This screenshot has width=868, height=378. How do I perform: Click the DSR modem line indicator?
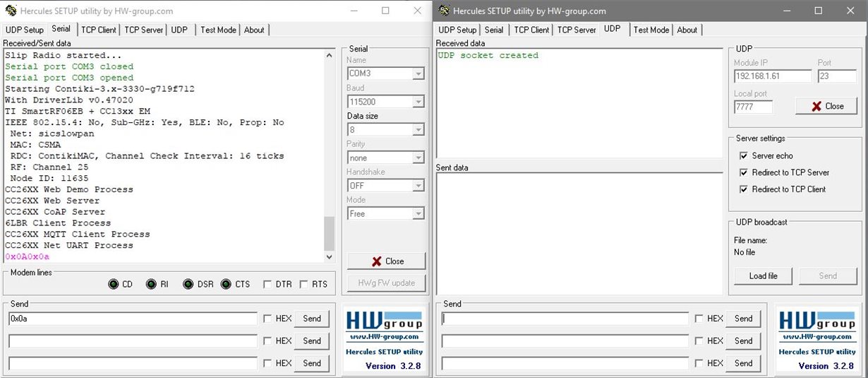(x=188, y=284)
